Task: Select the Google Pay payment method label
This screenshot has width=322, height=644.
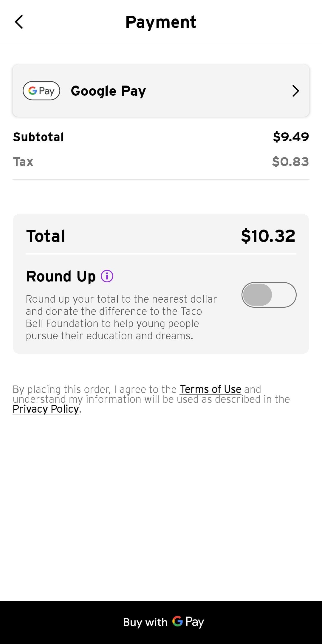Action: (x=108, y=91)
